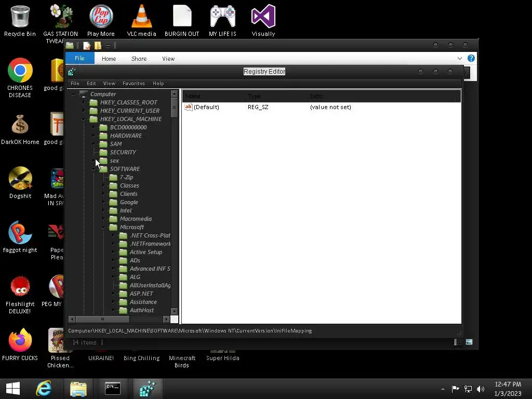Click the tree pane scroll right arrow
The width and height of the screenshot is (532, 399).
pos(166,319)
